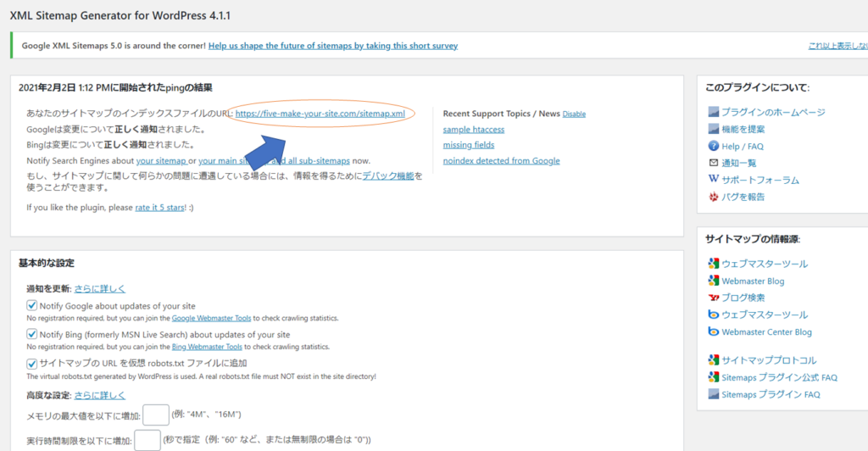868x451 pixels.
Task: Click the W icon for サポートフォーラム
Action: [x=713, y=179]
